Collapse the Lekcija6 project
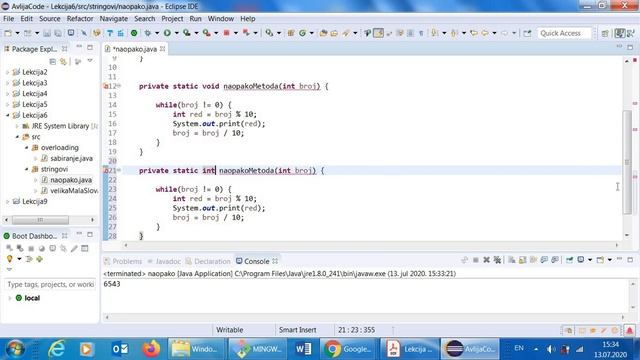Screen dimensions: 640x360 7,116
